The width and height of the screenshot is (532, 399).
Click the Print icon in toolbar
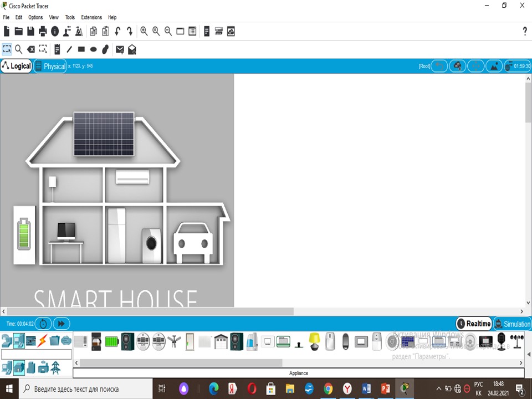(43, 32)
